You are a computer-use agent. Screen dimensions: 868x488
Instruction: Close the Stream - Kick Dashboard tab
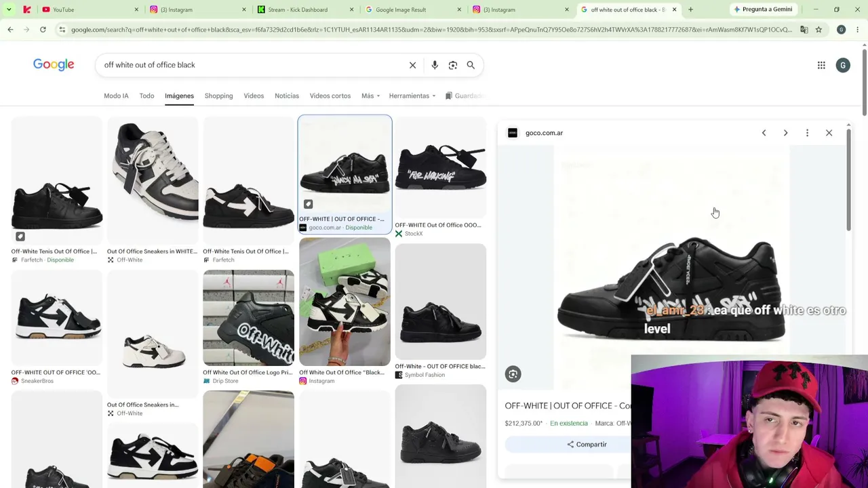(x=351, y=9)
